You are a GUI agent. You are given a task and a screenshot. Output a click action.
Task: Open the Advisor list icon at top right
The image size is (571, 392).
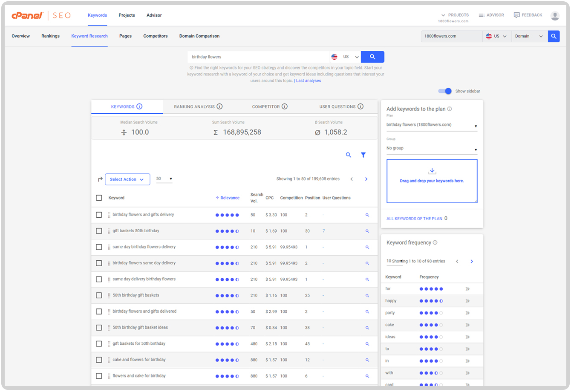click(482, 15)
